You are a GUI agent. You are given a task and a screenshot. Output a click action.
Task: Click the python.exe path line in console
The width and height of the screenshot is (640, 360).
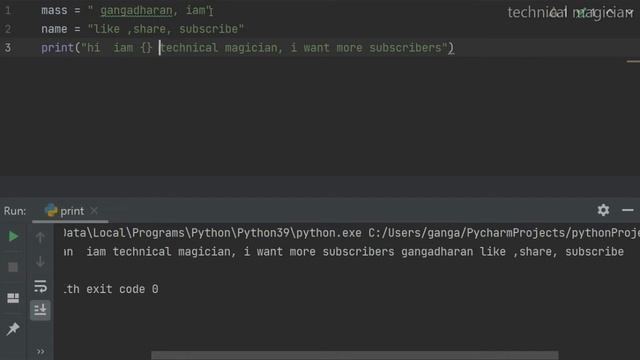point(351,233)
